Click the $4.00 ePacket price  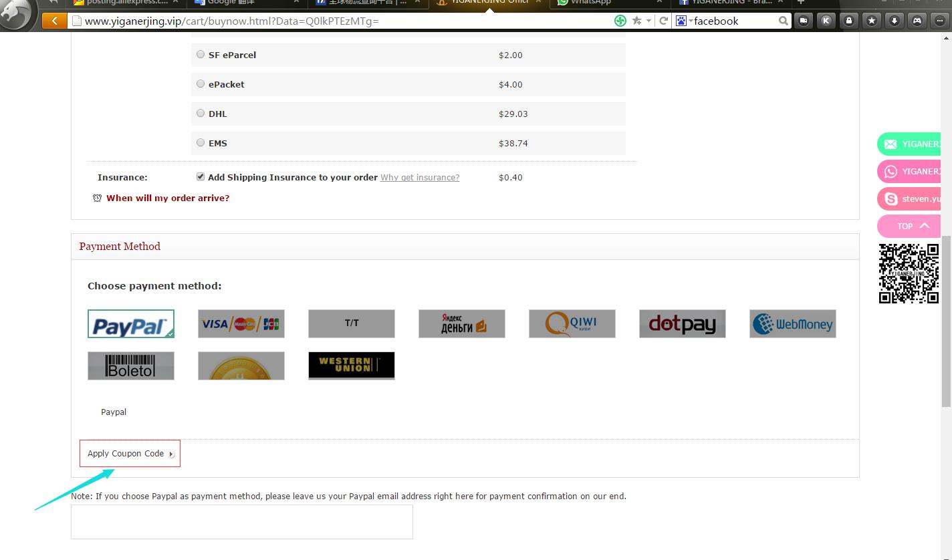tap(511, 84)
